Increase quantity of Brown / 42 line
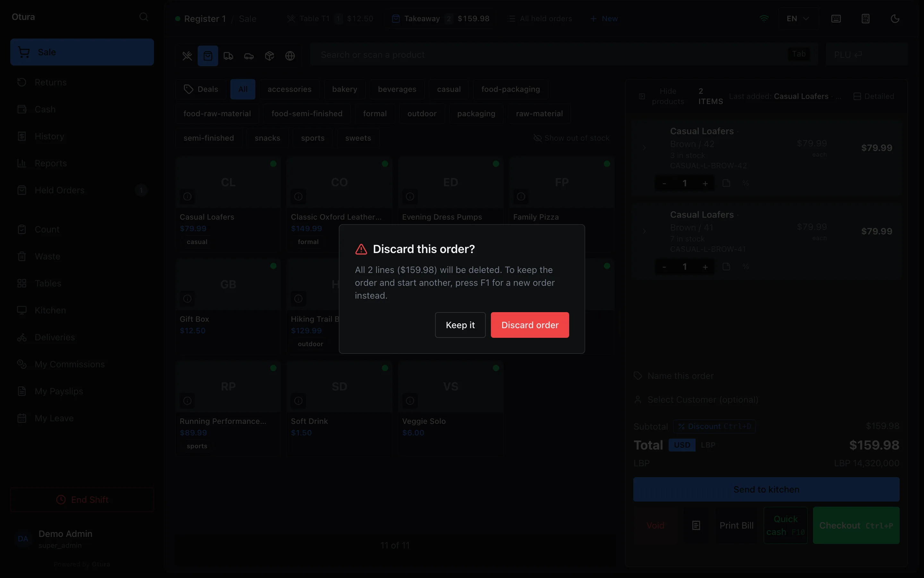The image size is (924, 578). click(705, 183)
